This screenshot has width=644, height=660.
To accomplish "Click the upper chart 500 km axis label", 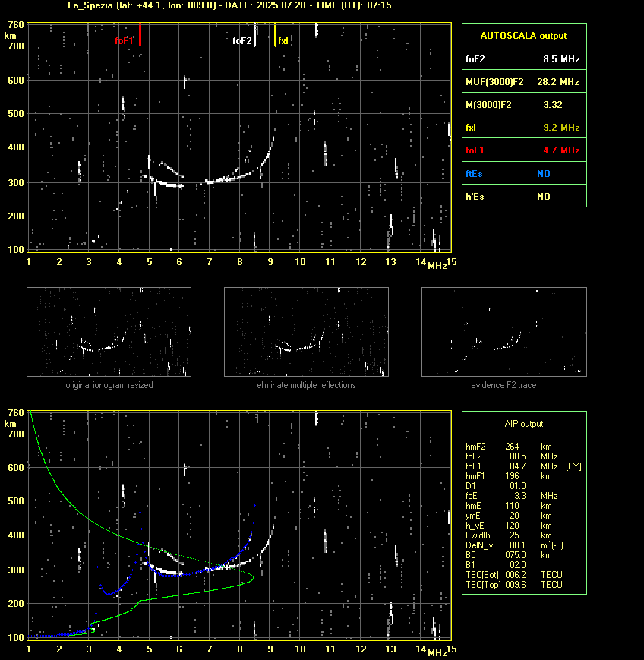I will [16, 114].
